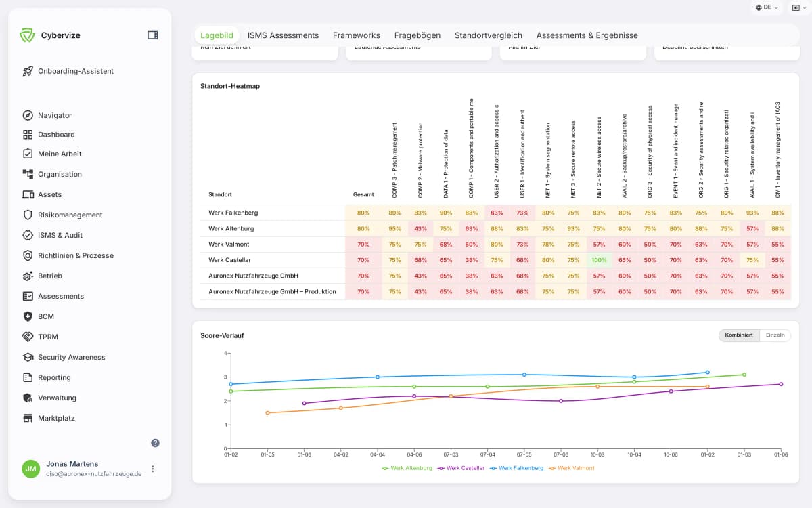The image size is (812, 508).
Task: Click CM 1 - Inventory management header
Action: [777, 150]
